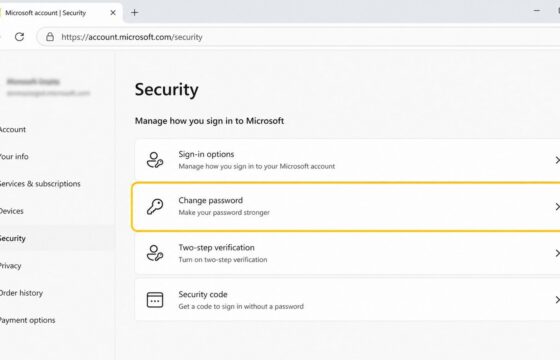Click the blurred account name in sidebar
This screenshot has width=560, height=360.
pyautogui.click(x=33, y=81)
